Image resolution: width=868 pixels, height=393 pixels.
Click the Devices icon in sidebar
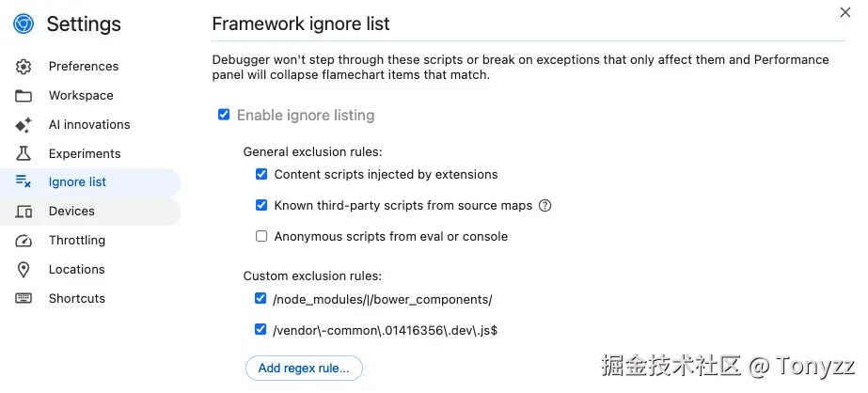point(24,212)
